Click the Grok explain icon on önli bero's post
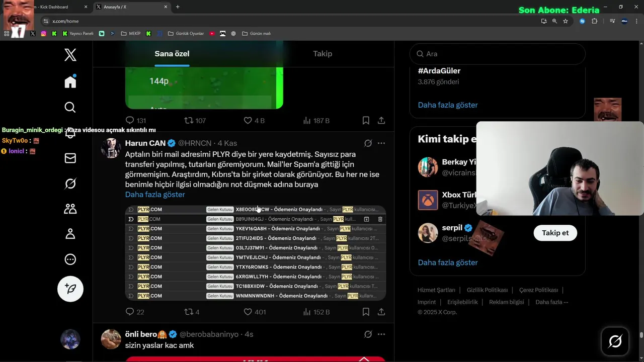Screen dimensions: 644x362 click(368, 334)
